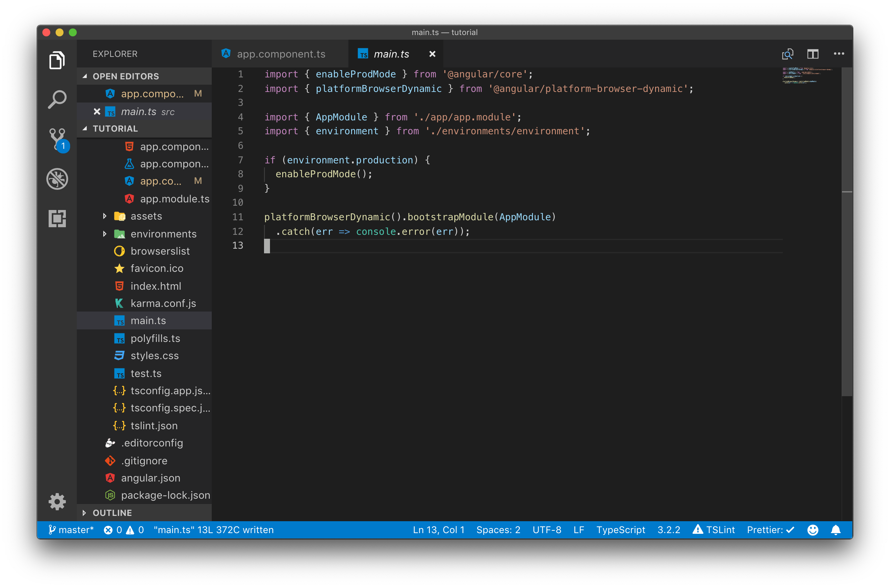
Task: Click the editor vertical scrollbar
Action: tap(847, 232)
